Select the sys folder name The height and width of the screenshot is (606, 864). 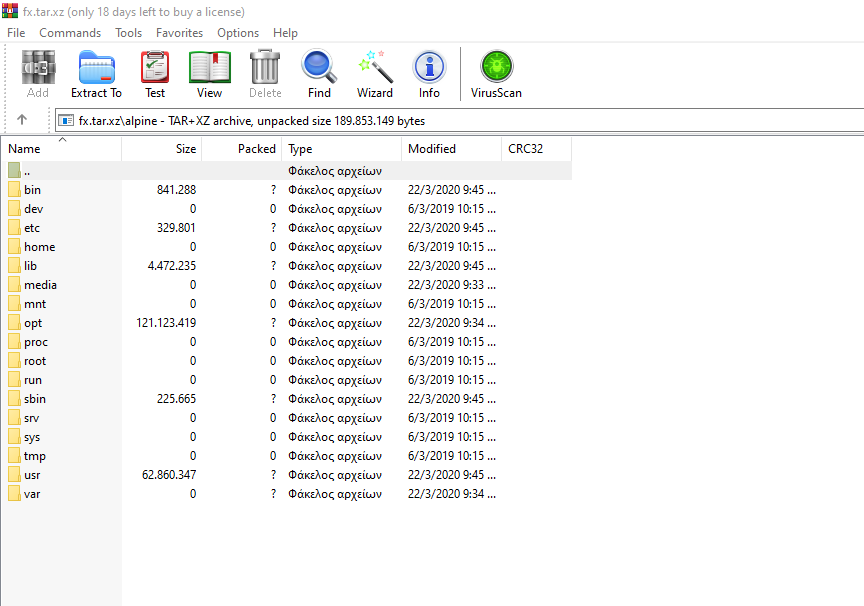coord(32,437)
